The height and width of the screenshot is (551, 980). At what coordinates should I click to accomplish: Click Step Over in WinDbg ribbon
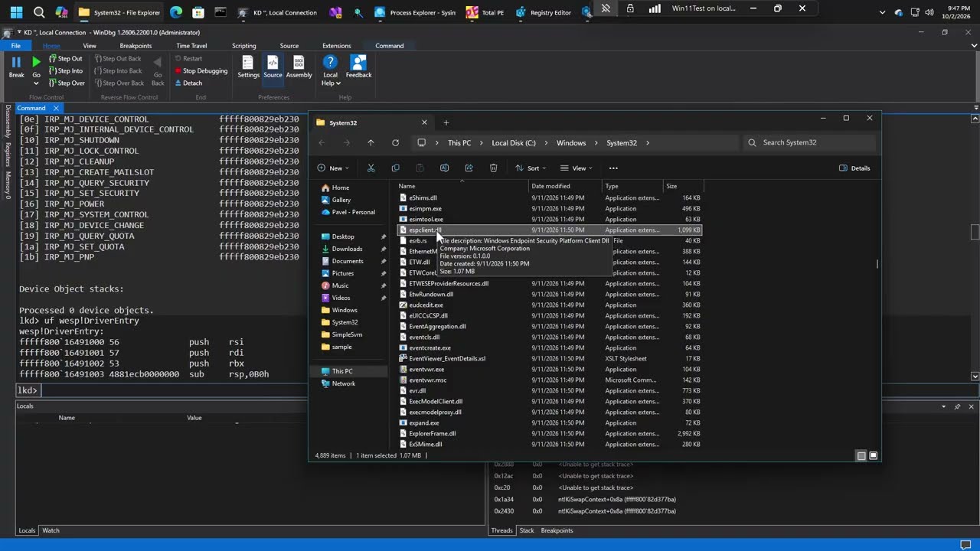pos(66,83)
